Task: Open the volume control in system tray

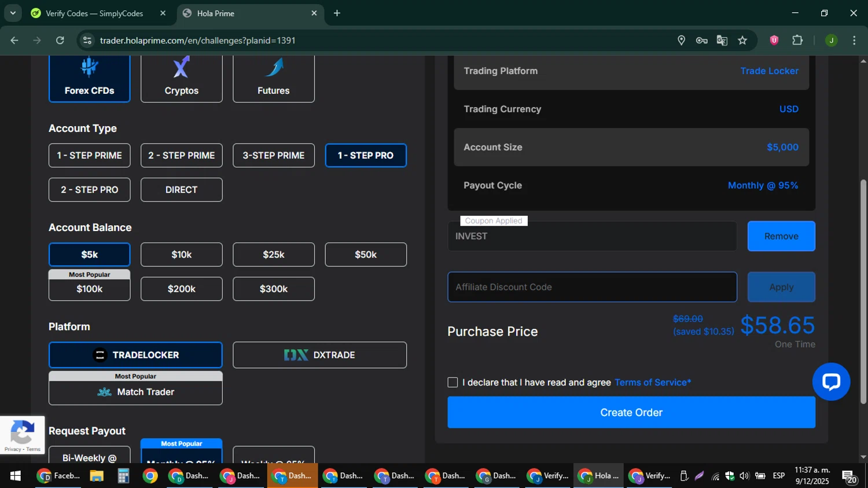Action: tap(744, 476)
